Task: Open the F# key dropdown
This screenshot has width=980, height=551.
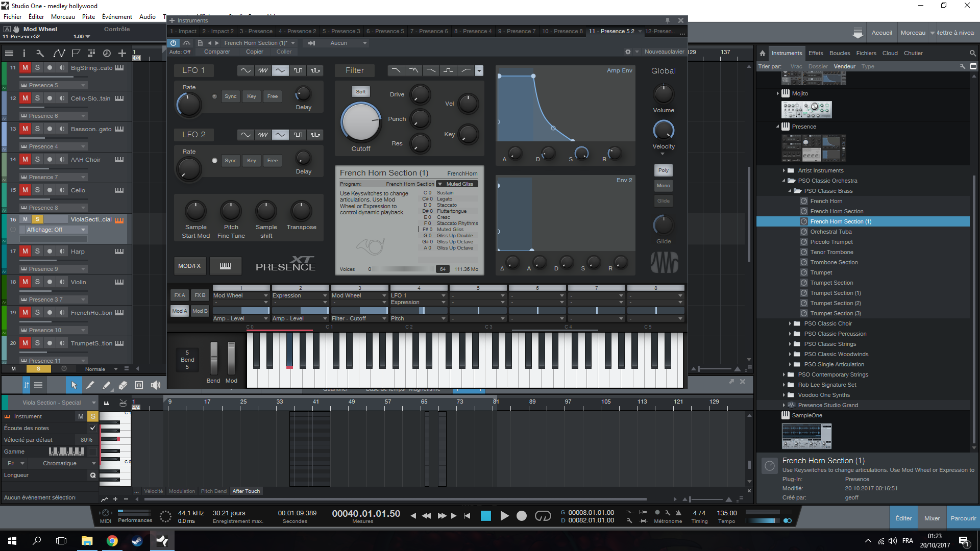Action: 15,463
